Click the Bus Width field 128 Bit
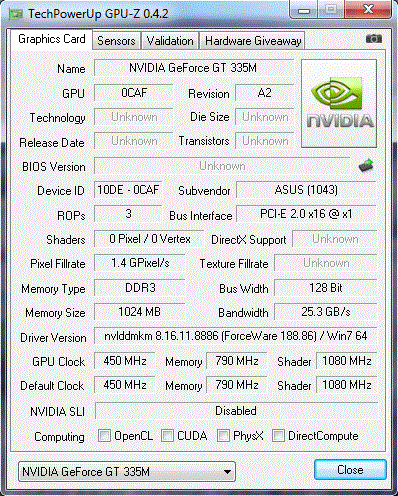The width and height of the screenshot is (398, 496). point(326,288)
